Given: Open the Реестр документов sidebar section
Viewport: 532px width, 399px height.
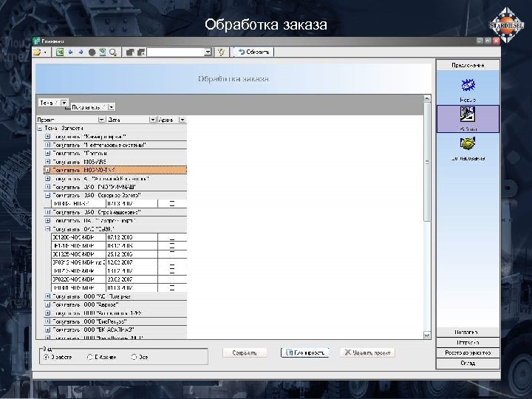Looking at the screenshot, I should coord(468,353).
